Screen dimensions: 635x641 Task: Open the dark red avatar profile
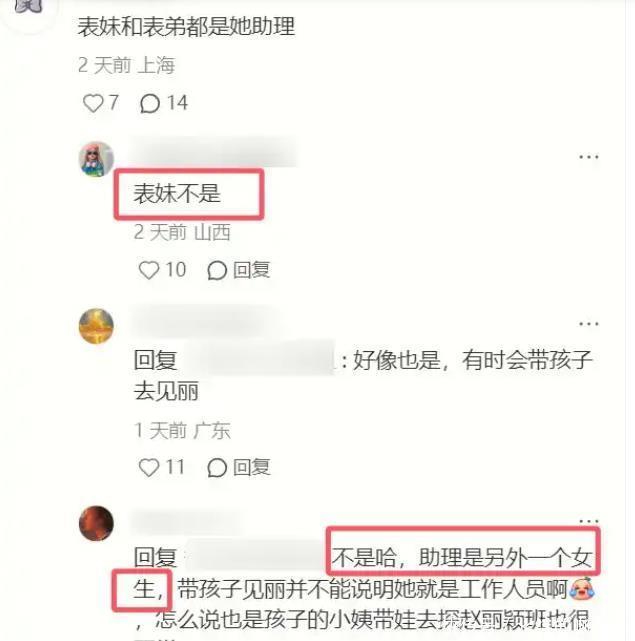pyautogui.click(x=96, y=523)
